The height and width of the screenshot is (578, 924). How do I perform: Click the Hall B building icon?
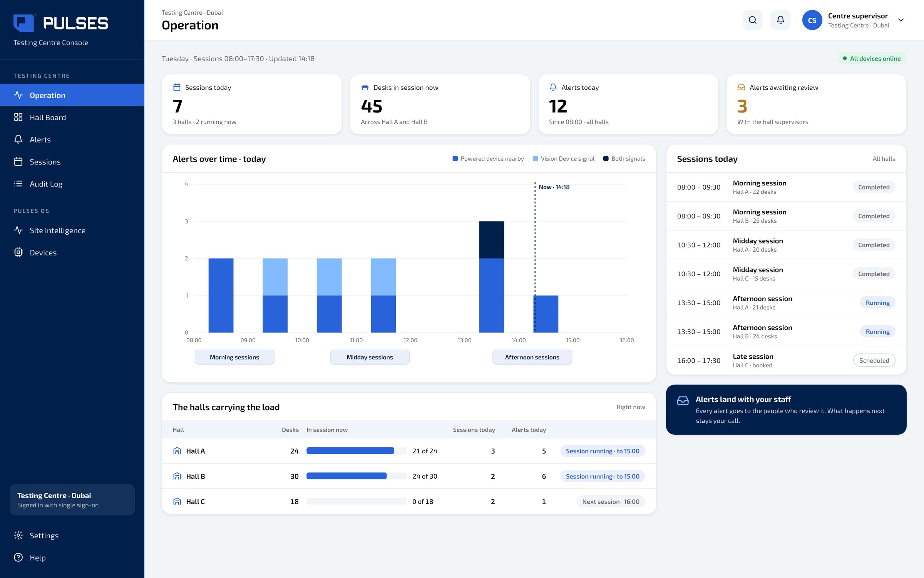coord(177,476)
